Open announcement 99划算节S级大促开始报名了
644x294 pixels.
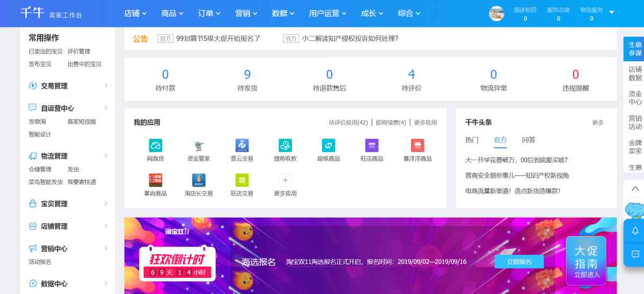point(218,39)
